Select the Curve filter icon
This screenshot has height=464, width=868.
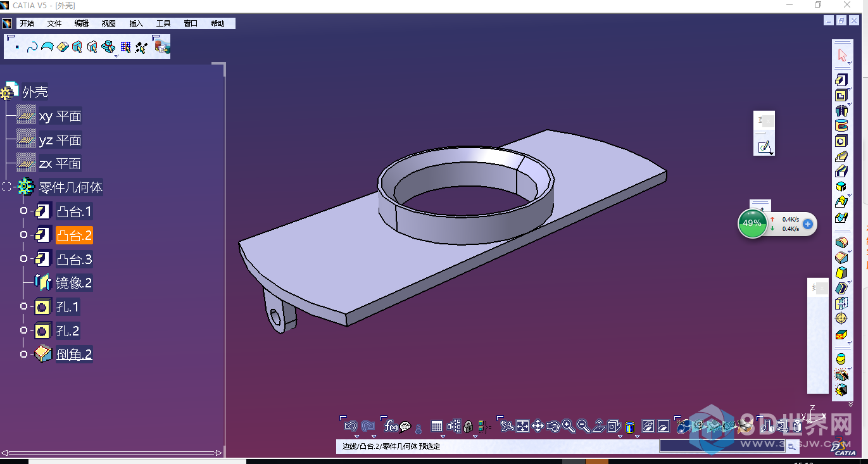(33, 47)
